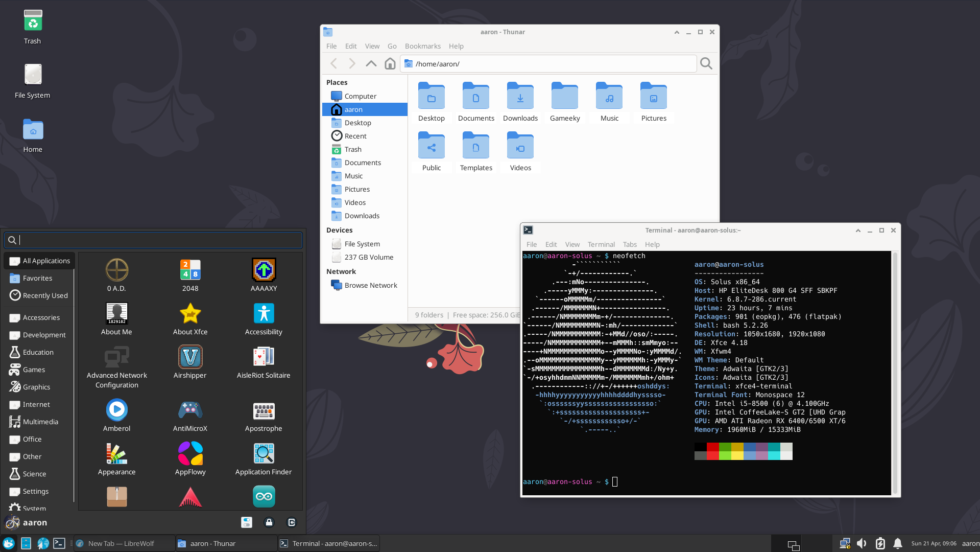Screen dimensions: 980x552
Task: Open Thunar Go menu
Action: (x=392, y=46)
